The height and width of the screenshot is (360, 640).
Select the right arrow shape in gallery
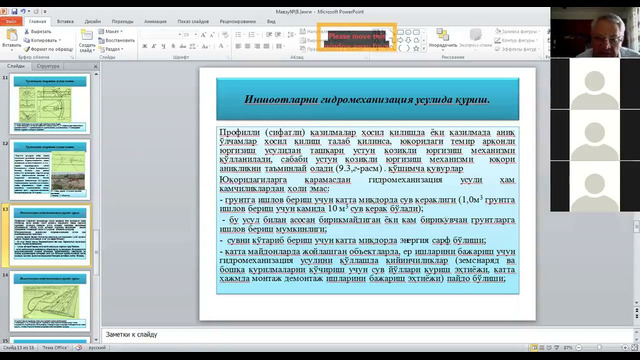pyautogui.click(x=400, y=40)
